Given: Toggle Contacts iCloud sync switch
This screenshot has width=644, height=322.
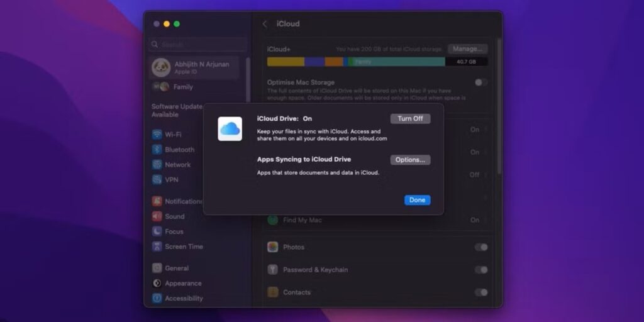Looking at the screenshot, I should click(481, 292).
